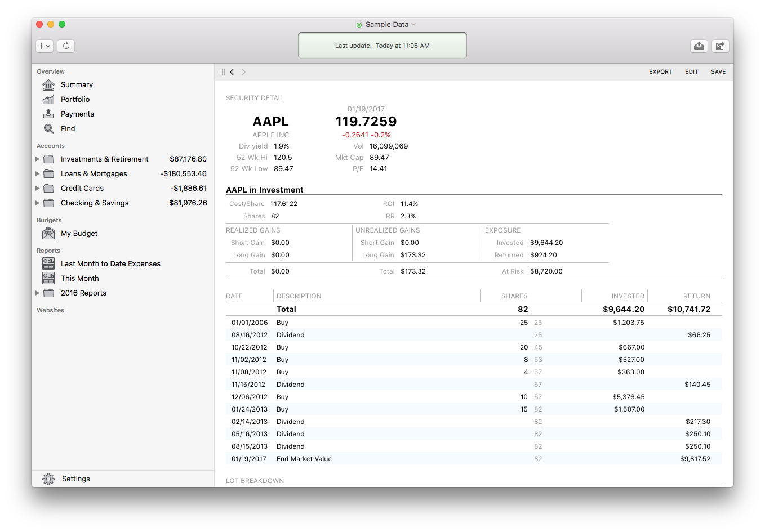Click the My Budget envelope icon
Screen dimensions: 765x532
click(49, 234)
